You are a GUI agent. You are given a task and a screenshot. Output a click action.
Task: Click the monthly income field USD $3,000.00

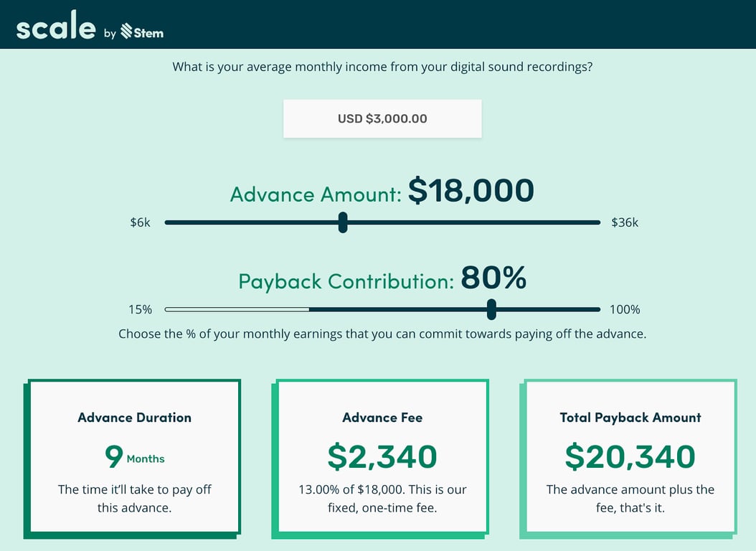tap(382, 118)
